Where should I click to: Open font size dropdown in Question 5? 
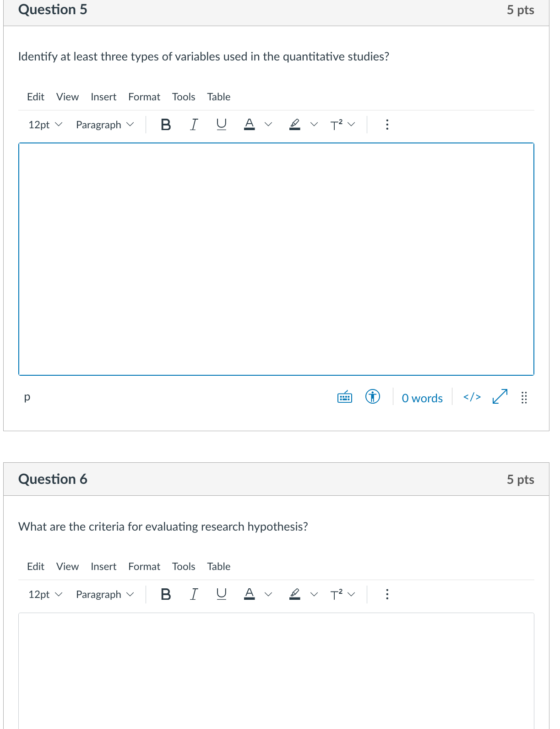(45, 125)
